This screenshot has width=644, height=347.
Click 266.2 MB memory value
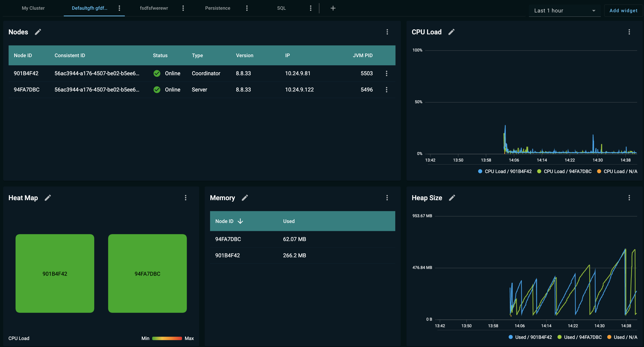click(294, 256)
